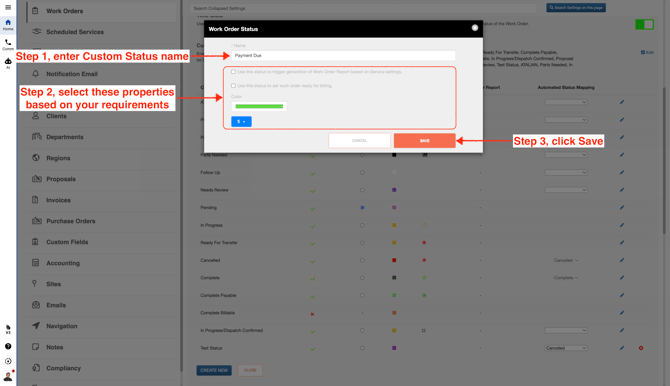Check the ready for billing option

(x=233, y=85)
